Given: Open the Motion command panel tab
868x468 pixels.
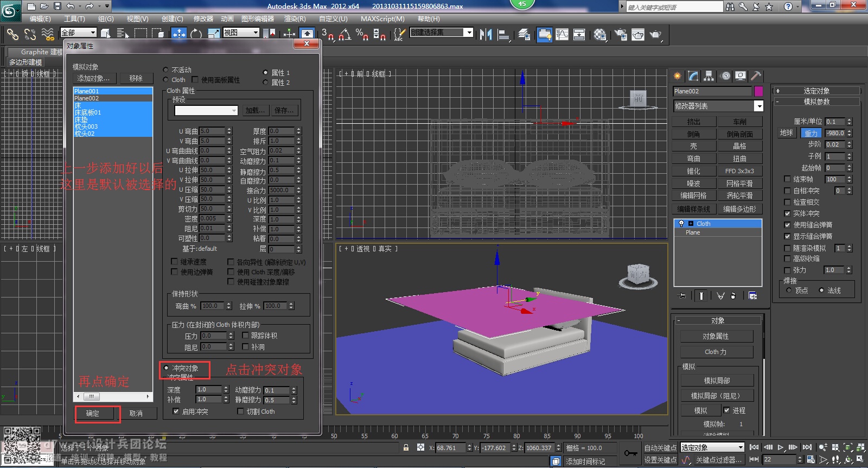Looking at the screenshot, I should [725, 76].
